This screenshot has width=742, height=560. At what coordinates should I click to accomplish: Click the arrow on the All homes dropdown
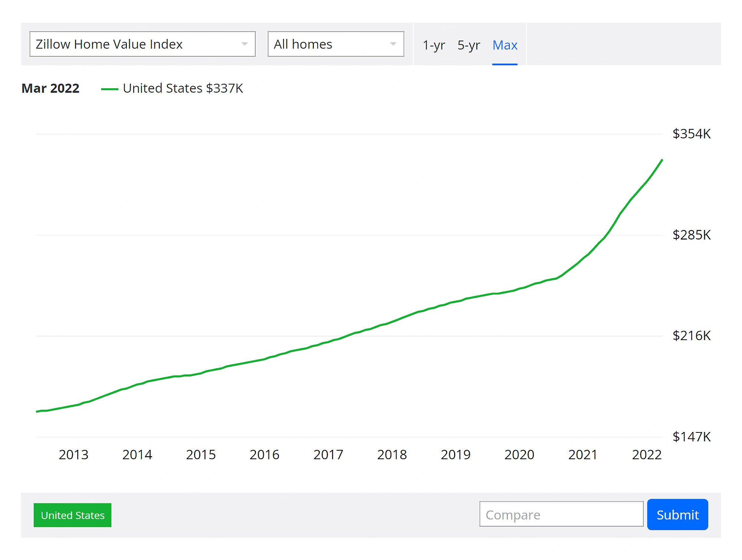click(x=393, y=44)
